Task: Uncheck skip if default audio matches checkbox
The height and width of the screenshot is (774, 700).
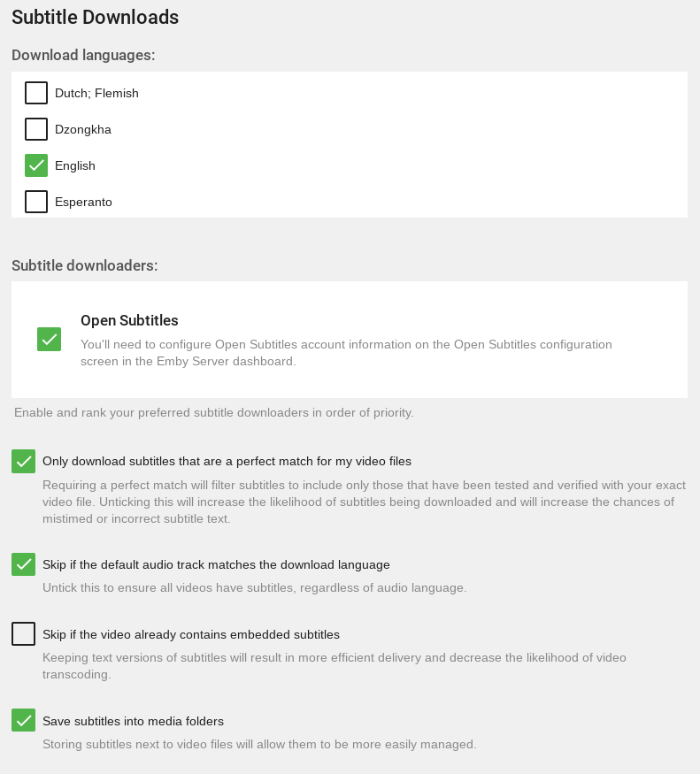Action: coord(24,564)
